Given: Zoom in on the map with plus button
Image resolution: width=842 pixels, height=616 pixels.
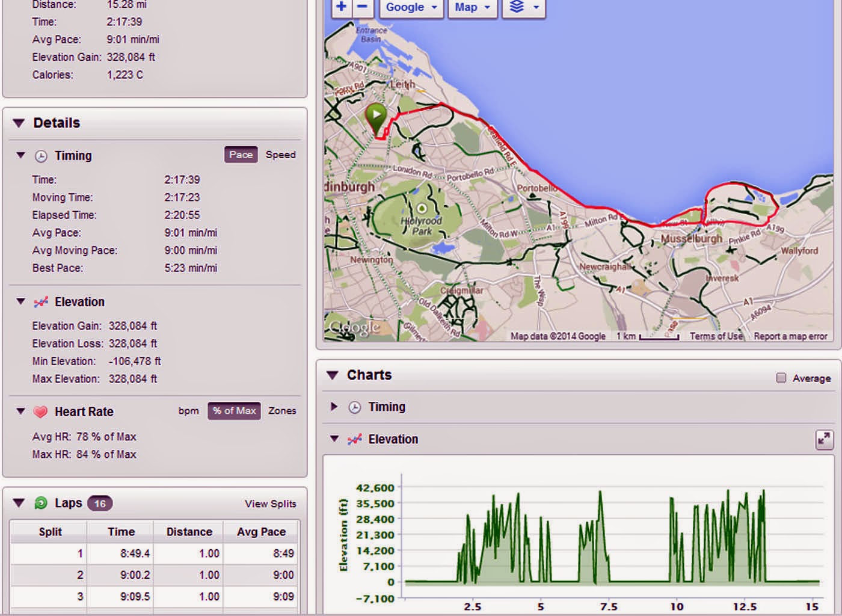Looking at the screenshot, I should [341, 7].
